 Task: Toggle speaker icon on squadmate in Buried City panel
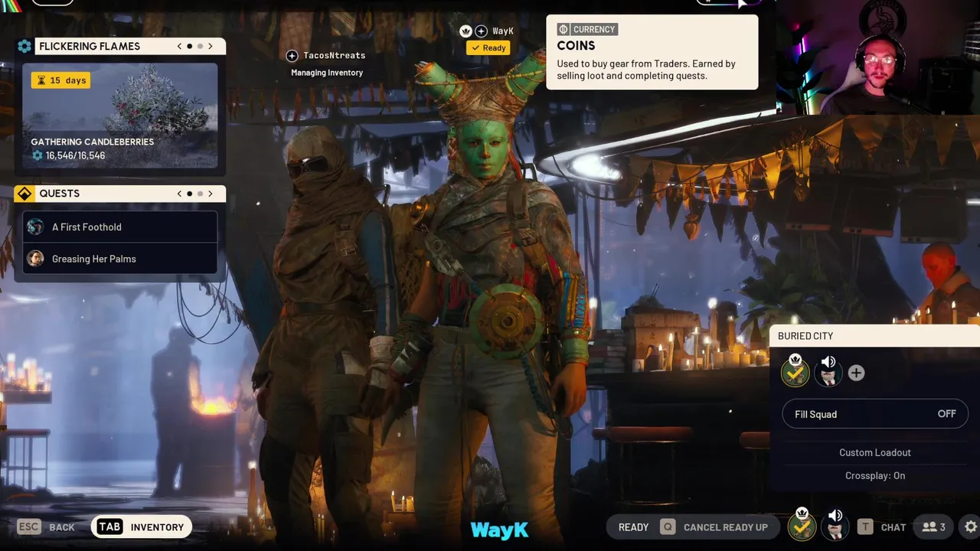828,362
